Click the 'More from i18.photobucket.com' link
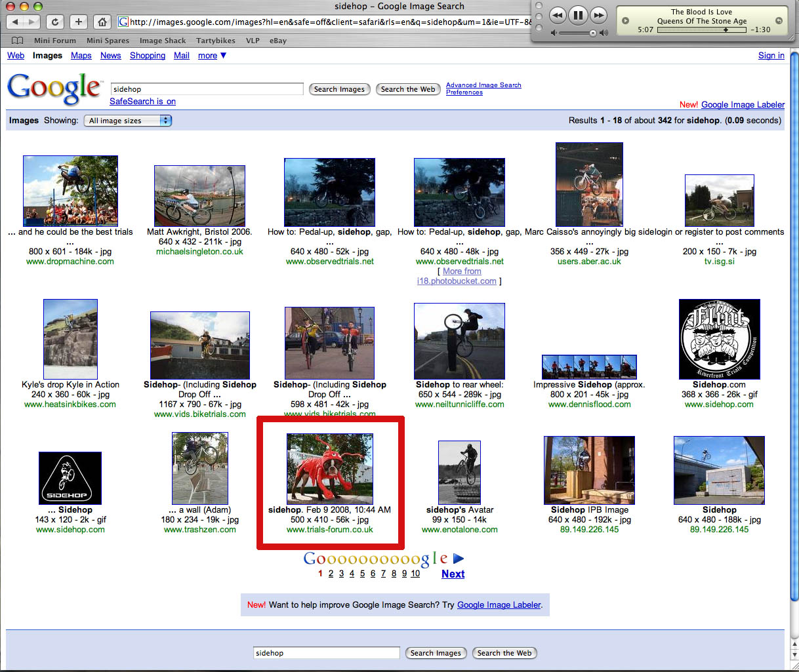This screenshot has height=672, width=799. [457, 276]
